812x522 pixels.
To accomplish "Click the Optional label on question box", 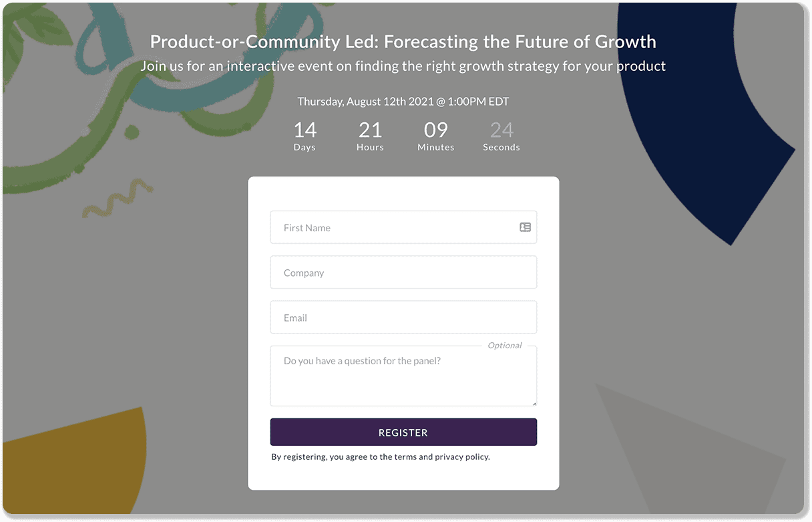I will coord(504,346).
